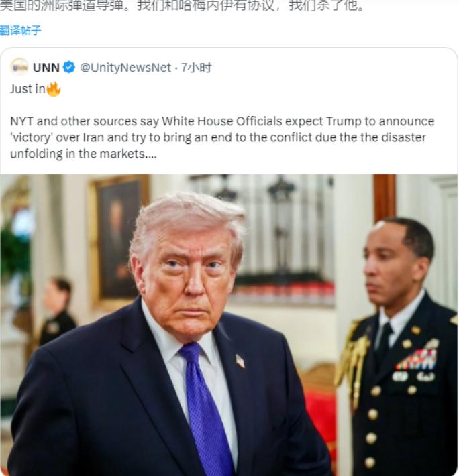Click the blurred person at the photo's left
The image size is (459, 476).
click(x=57, y=311)
